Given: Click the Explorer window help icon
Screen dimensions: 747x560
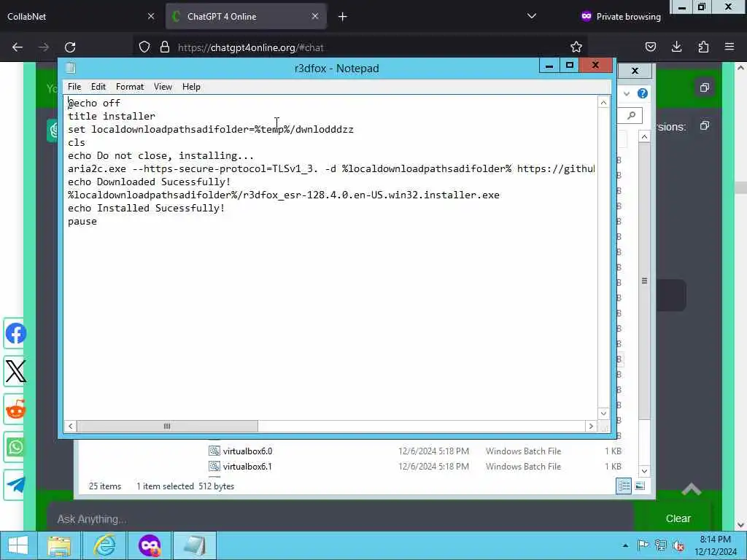Looking at the screenshot, I should (x=642, y=93).
